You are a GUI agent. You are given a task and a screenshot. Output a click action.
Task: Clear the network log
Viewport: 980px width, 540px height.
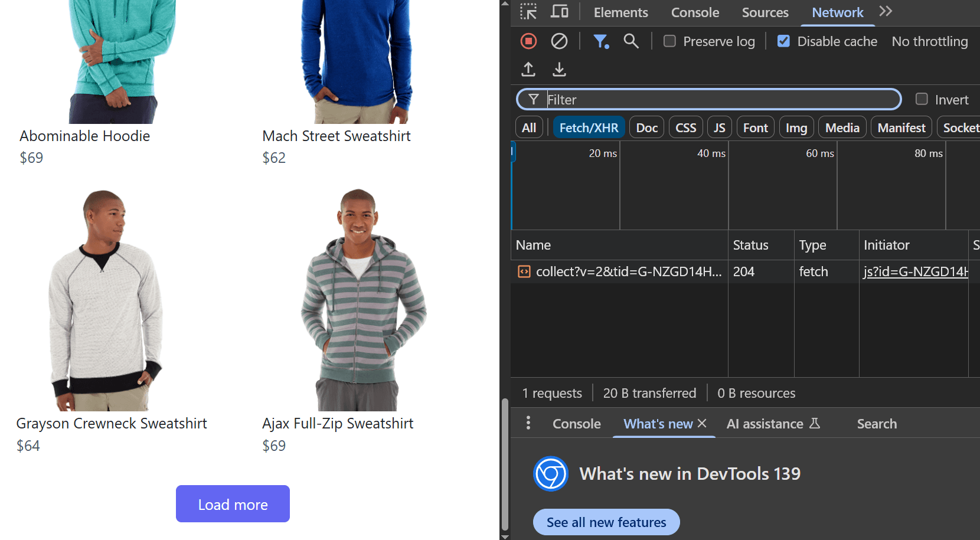tap(559, 41)
